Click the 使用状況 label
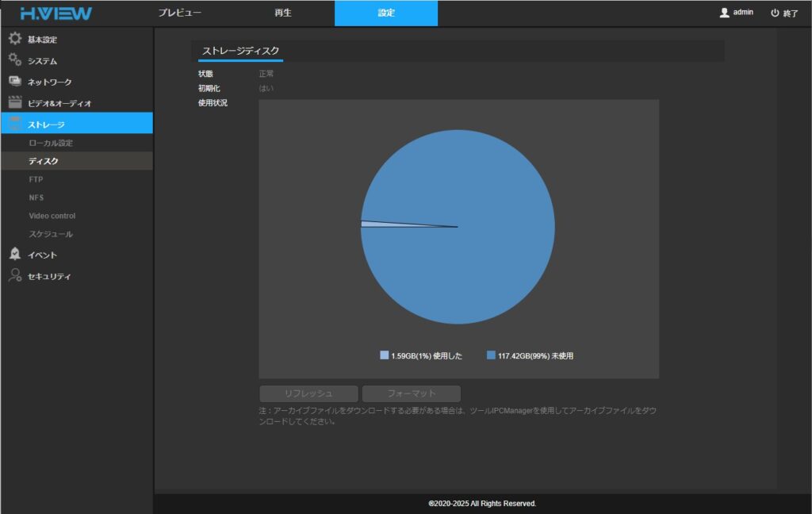812x514 pixels. click(x=213, y=102)
